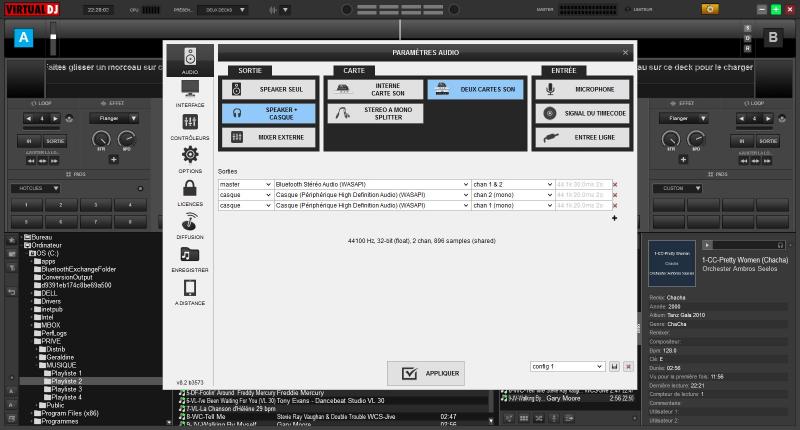Image resolution: width=800 pixels, height=430 pixels.
Task: Add a new output row with plus
Action: 614,218
